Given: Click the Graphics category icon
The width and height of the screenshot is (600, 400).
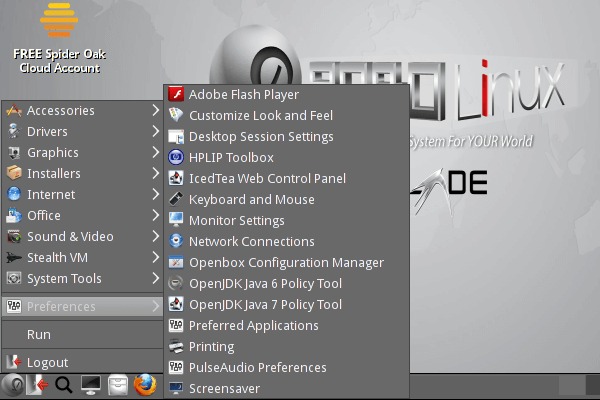Looking at the screenshot, I should point(14,152).
